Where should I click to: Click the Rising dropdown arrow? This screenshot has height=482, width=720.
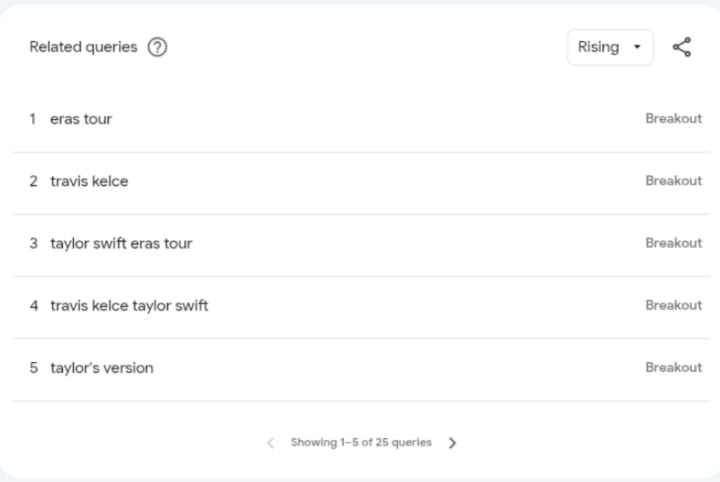(x=637, y=47)
